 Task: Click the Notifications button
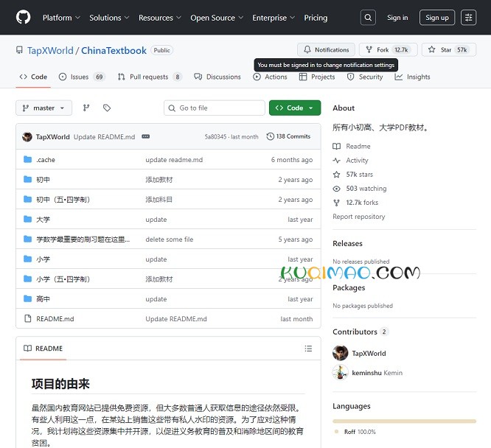326,50
